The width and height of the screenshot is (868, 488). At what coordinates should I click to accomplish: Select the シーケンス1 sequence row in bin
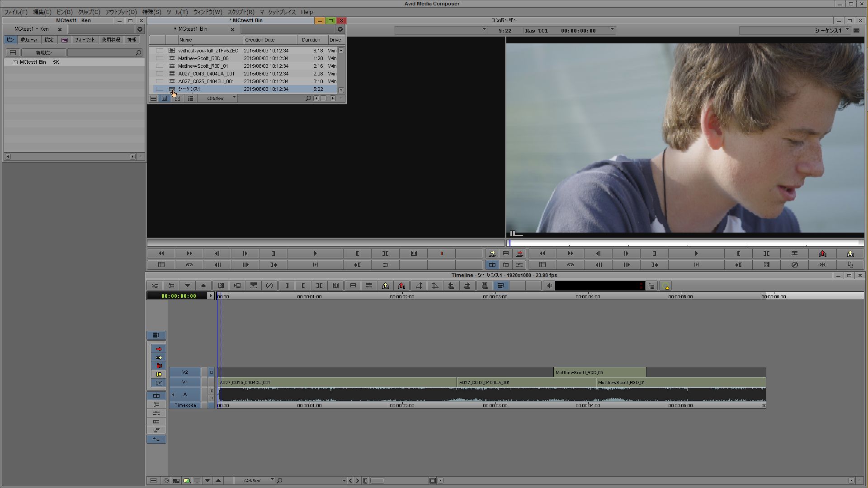[245, 89]
